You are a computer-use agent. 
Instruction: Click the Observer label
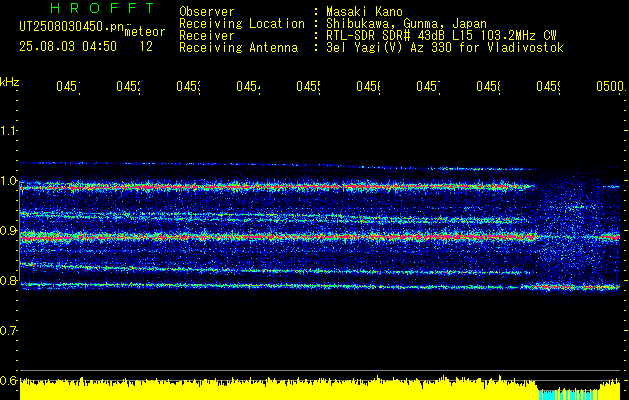point(207,11)
